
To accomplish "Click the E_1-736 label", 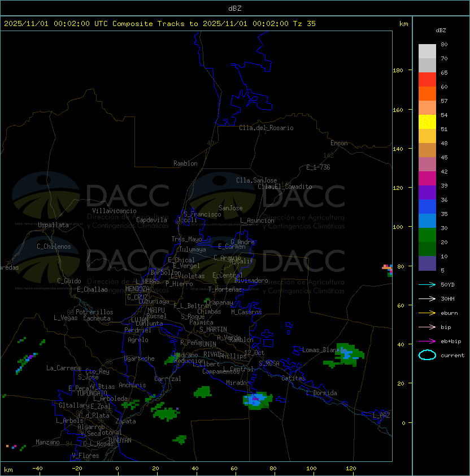I will 318,167.
